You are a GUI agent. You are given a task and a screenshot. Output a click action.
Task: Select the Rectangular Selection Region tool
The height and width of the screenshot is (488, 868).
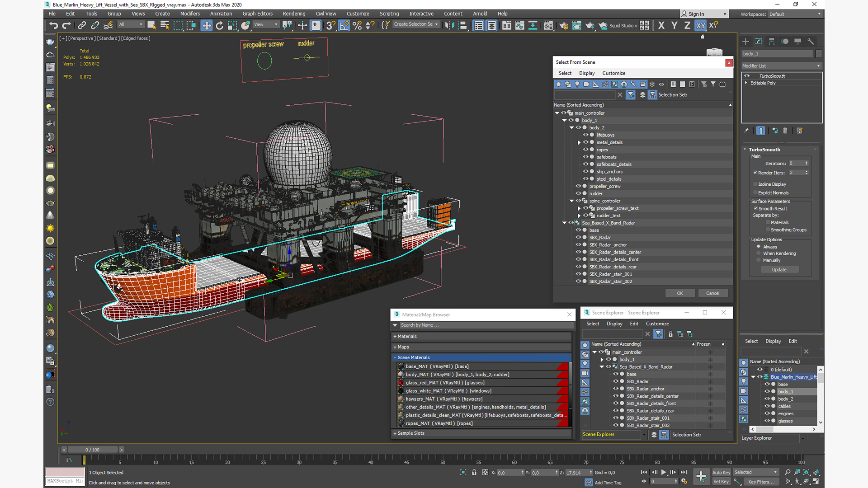pos(178,25)
